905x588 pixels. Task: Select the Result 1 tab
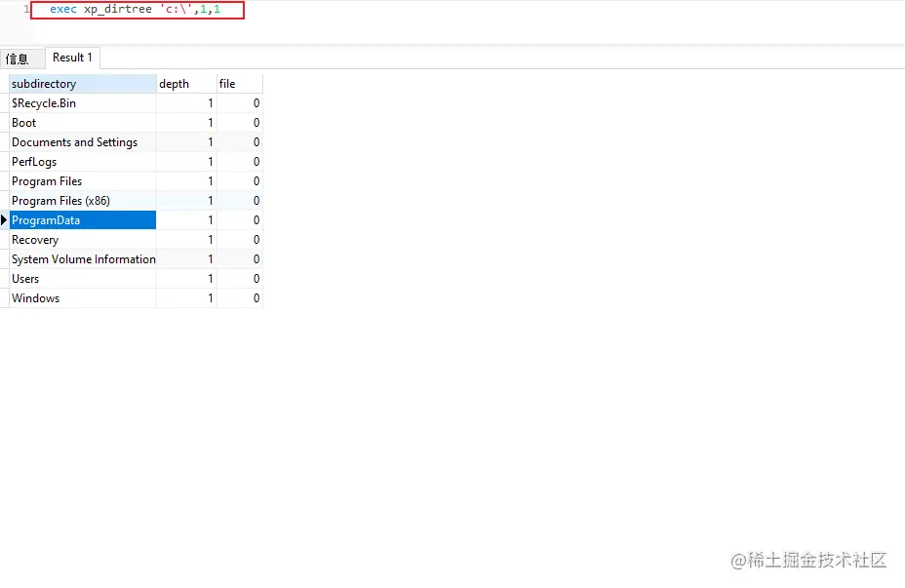(72, 58)
